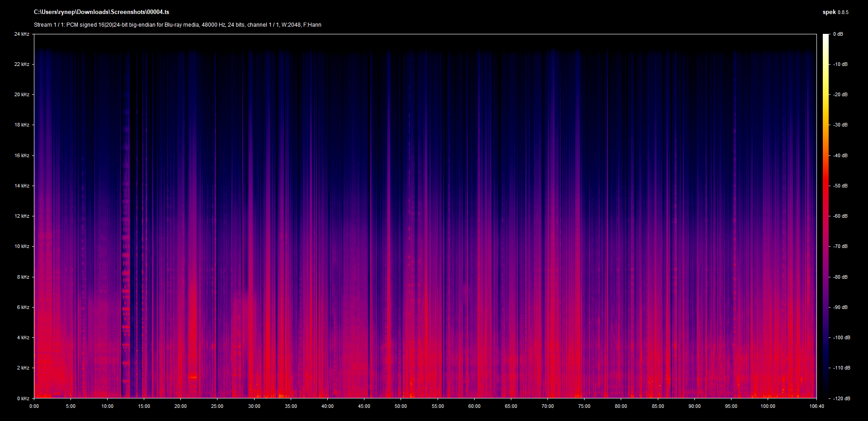Click the 12 kHz frequency axis label
868x421 pixels.
tap(22, 216)
